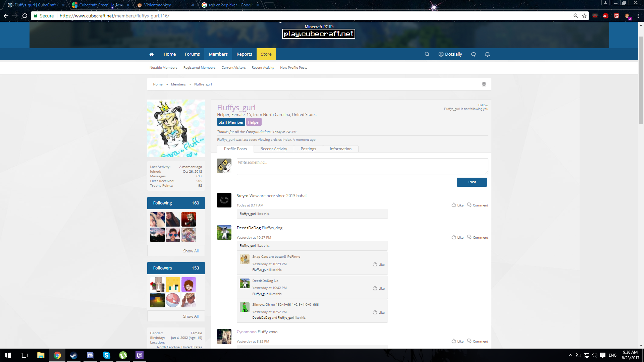
Task: Open Current Visitors sub-navigation link
Action: 233,68
